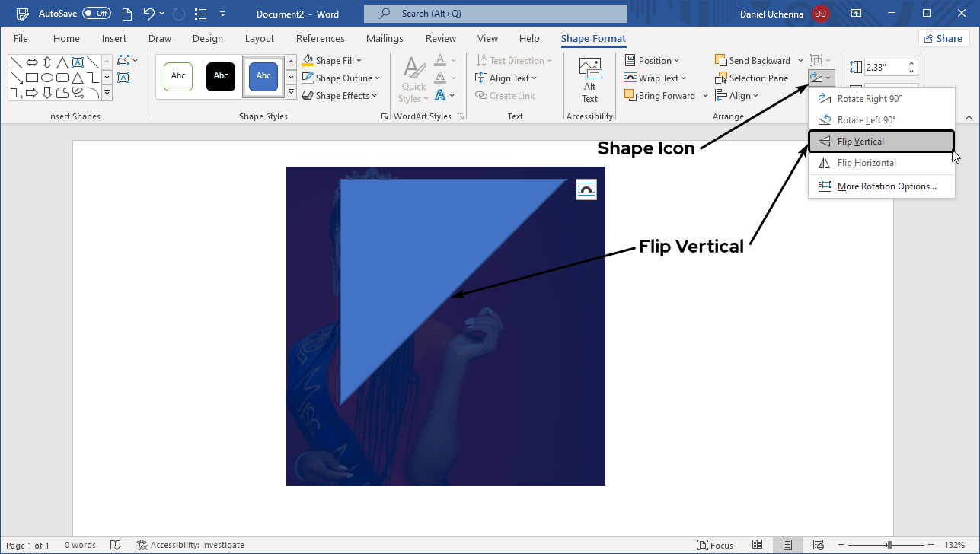
Task: Click the Alt Text icon
Action: click(x=589, y=79)
